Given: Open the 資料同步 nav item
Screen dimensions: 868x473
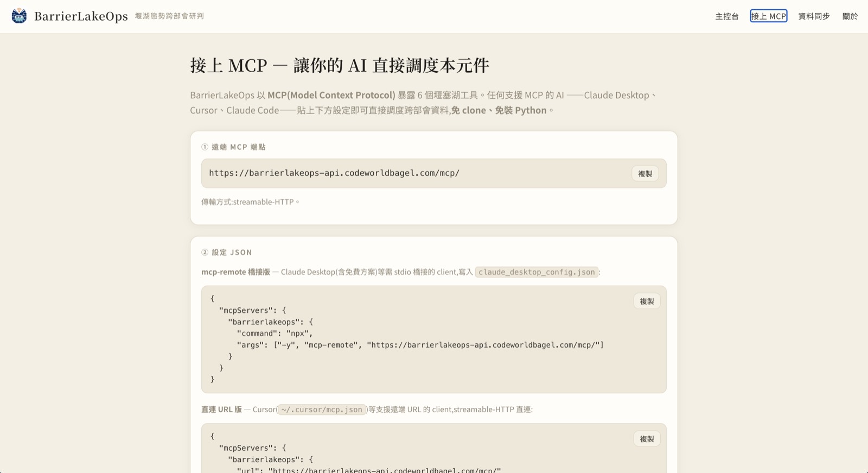Looking at the screenshot, I should (x=814, y=16).
